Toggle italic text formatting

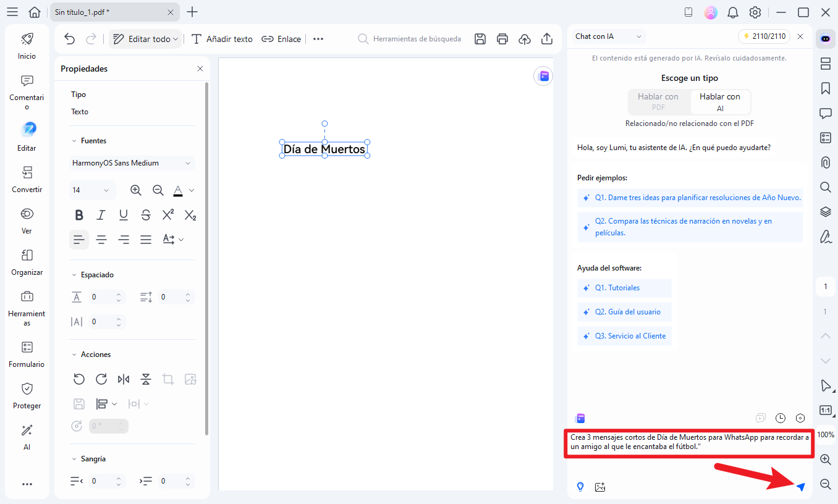point(101,215)
